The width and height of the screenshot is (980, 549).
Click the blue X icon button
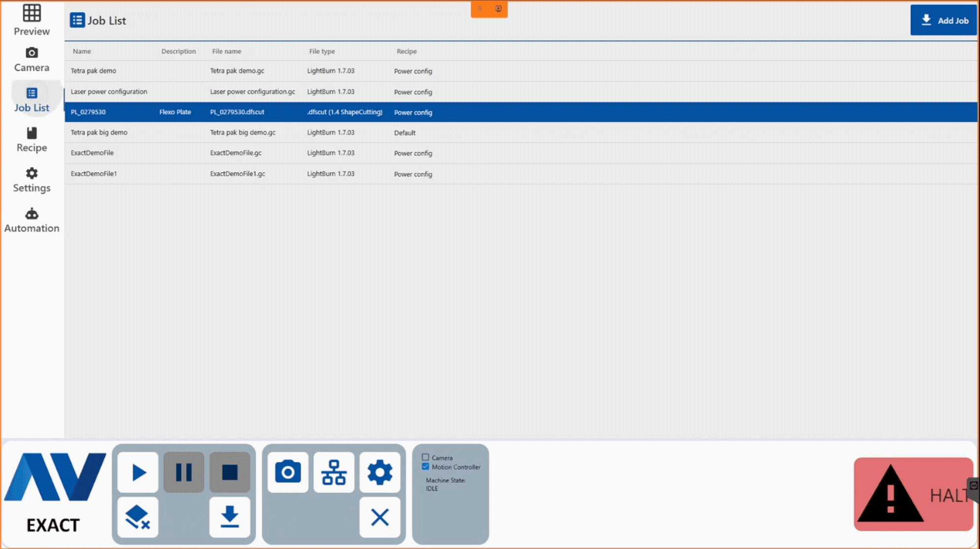click(380, 517)
